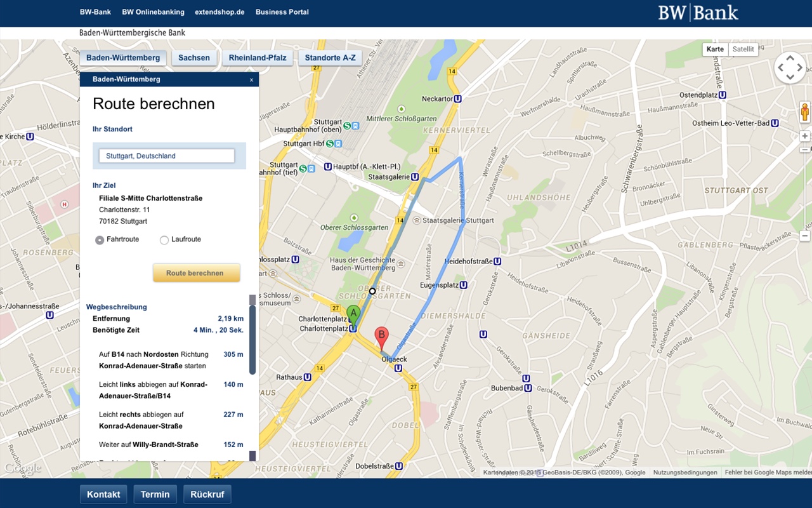The height and width of the screenshot is (508, 812).
Task: Select the Fahrtroute radio button
Action: [100, 240]
